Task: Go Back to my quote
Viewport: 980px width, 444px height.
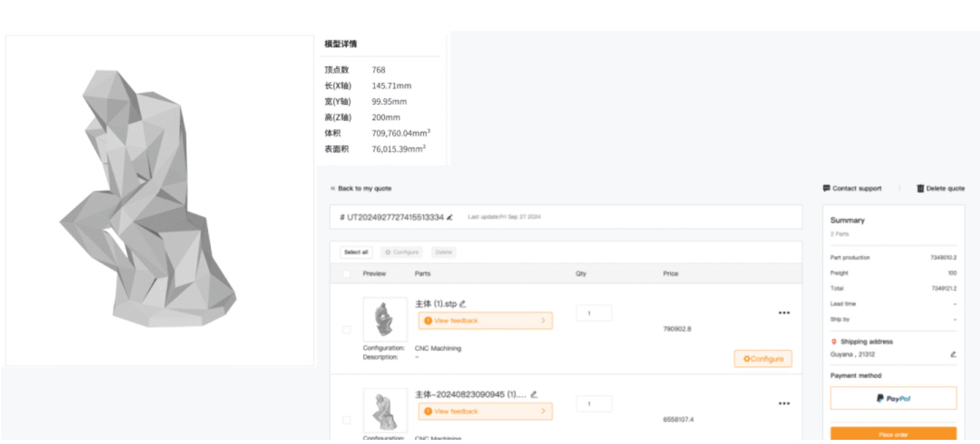Action: click(x=364, y=189)
